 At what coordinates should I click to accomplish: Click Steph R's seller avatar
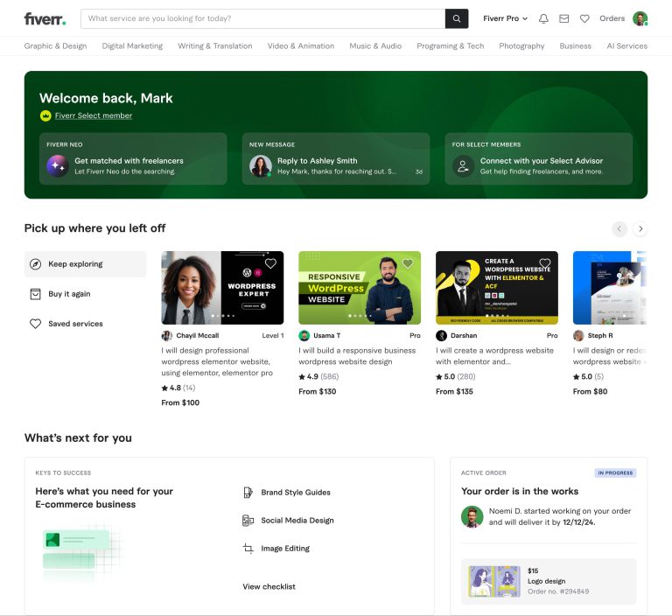click(578, 336)
